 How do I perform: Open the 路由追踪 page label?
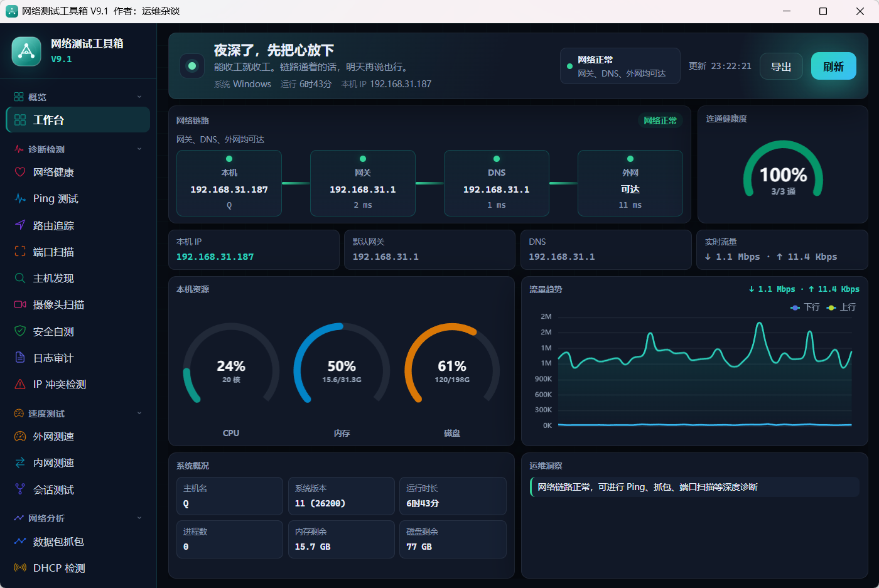coord(53,225)
